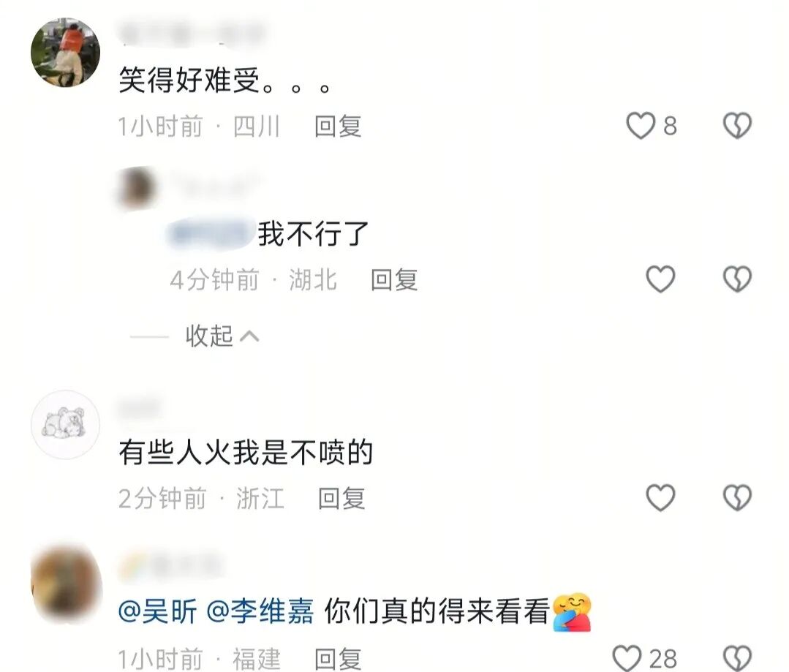The image size is (789, 672).
Task: Open the @李维嘉 mention
Action: point(260,611)
